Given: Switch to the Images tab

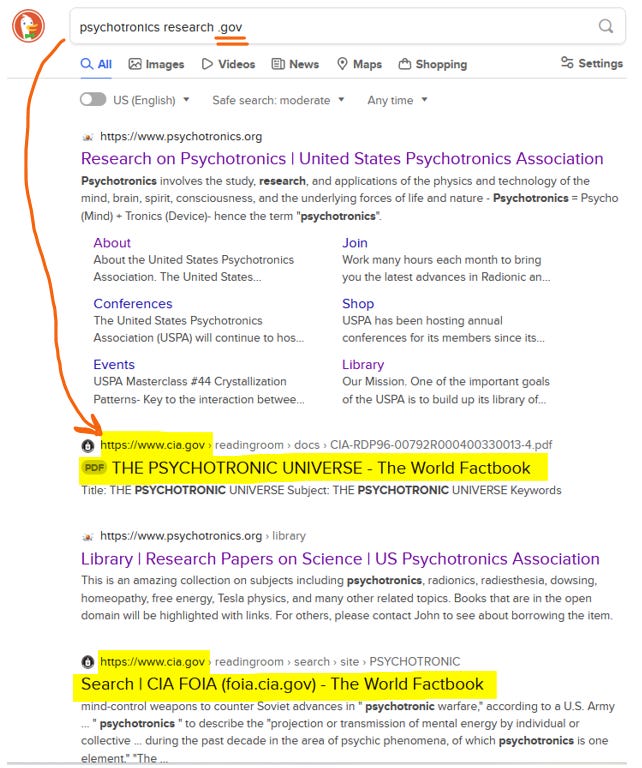Looking at the screenshot, I should coord(156,64).
